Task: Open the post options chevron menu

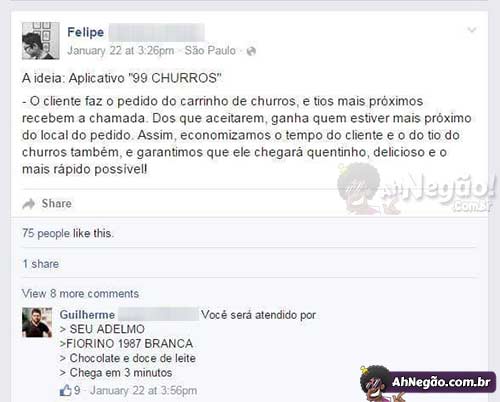Action: (472, 30)
